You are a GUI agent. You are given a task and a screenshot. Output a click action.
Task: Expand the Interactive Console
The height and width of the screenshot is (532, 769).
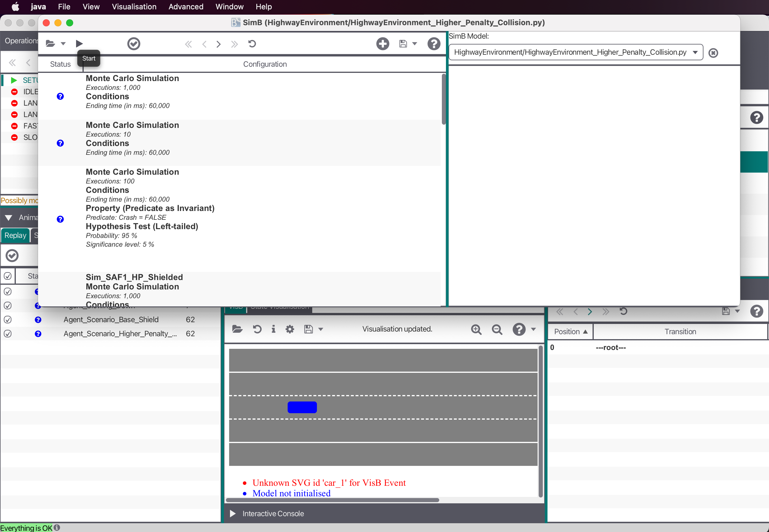pos(233,514)
